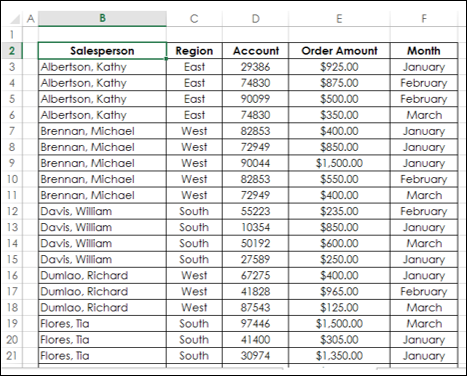Select column E header
This screenshot has width=467, height=376.
coord(339,18)
